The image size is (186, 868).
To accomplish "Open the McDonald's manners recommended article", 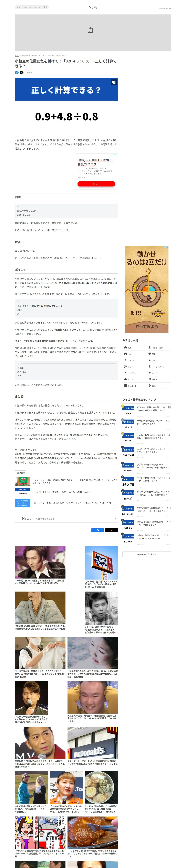I will (93, 747).
